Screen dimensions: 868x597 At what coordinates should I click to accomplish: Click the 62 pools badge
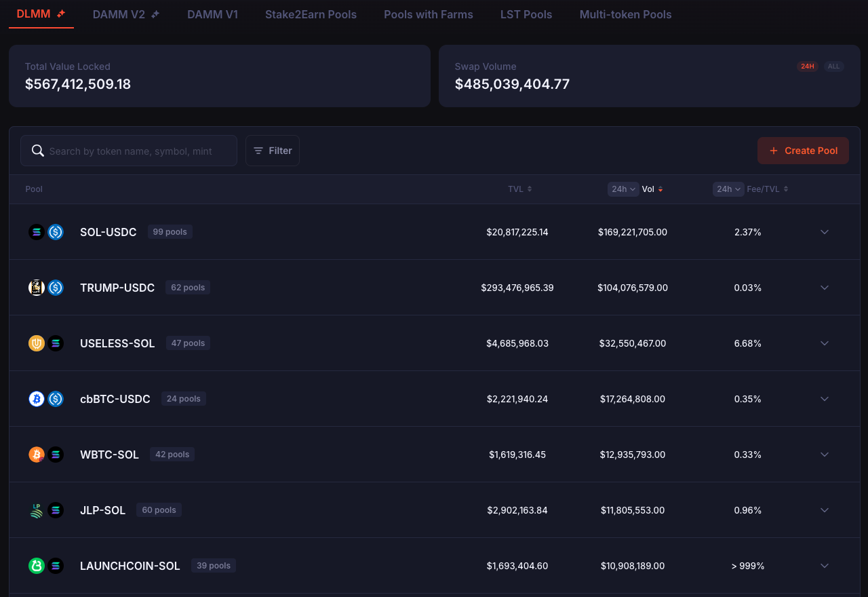(x=188, y=288)
